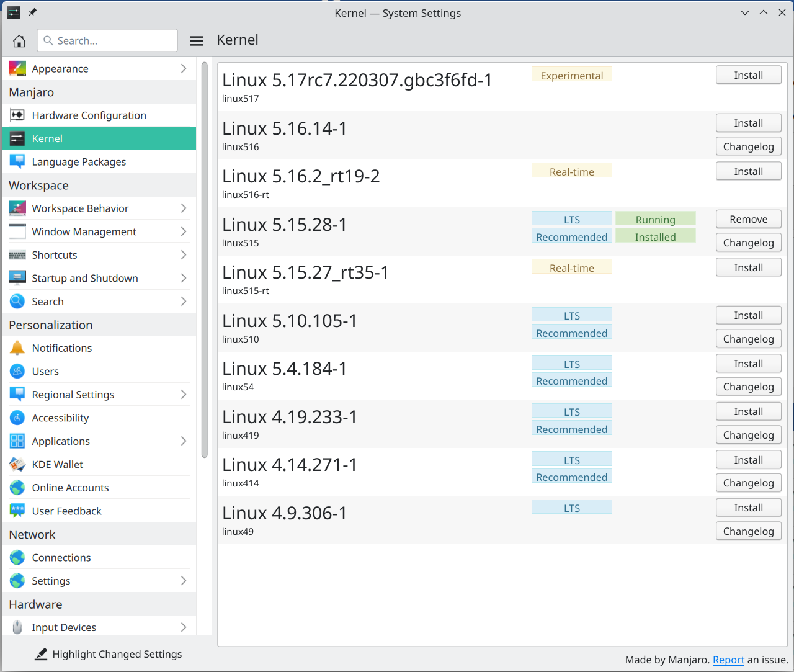
Task: Remove the running Linux 5.15.28-1 kernel
Action: [x=748, y=219]
